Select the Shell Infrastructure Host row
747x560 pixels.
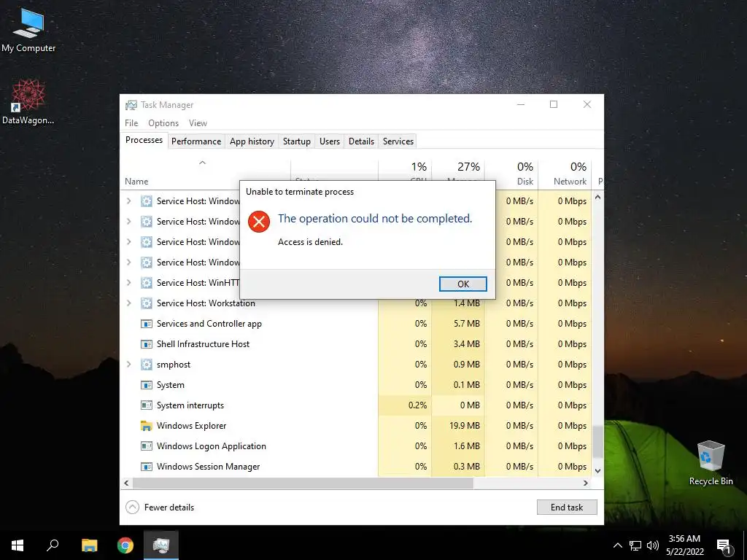pos(356,344)
